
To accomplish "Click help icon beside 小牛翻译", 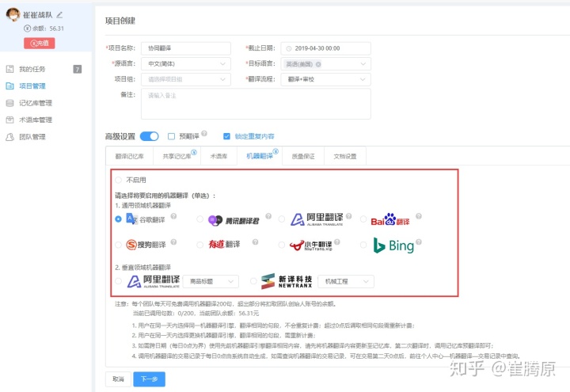I will (337, 242).
